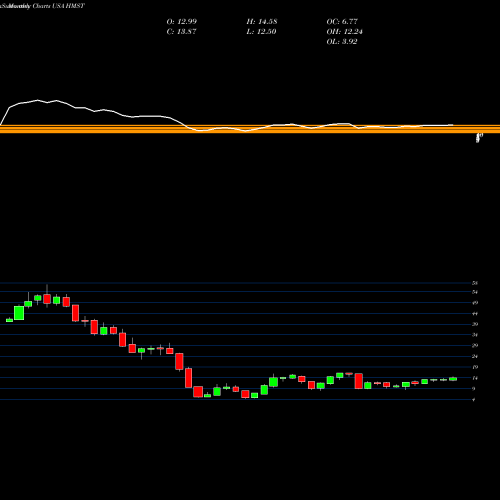Image resolution: width=500 pixels, height=500 pixels.
Task: Click the earliest green candlestick on the chart
Action: click(9, 320)
